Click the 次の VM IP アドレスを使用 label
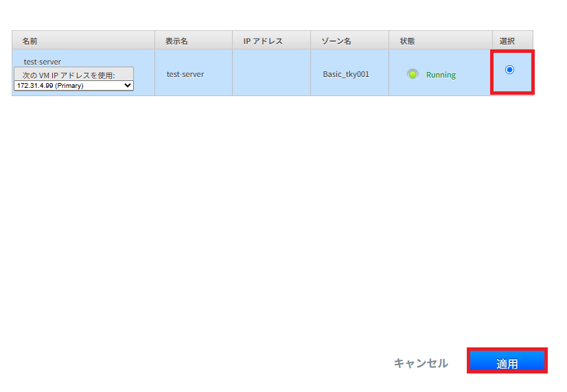The image size is (567, 392). pos(69,76)
